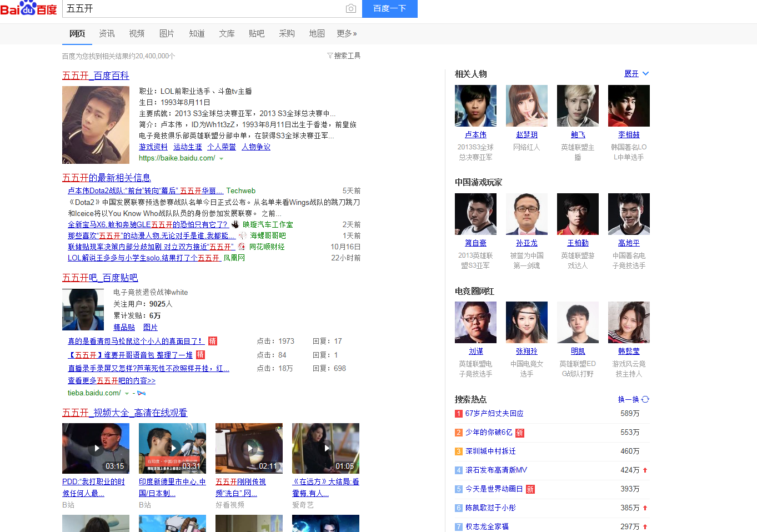Screen dimensions: 757x532
Task: Click the 换一换 refresh icon
Action: (645, 399)
